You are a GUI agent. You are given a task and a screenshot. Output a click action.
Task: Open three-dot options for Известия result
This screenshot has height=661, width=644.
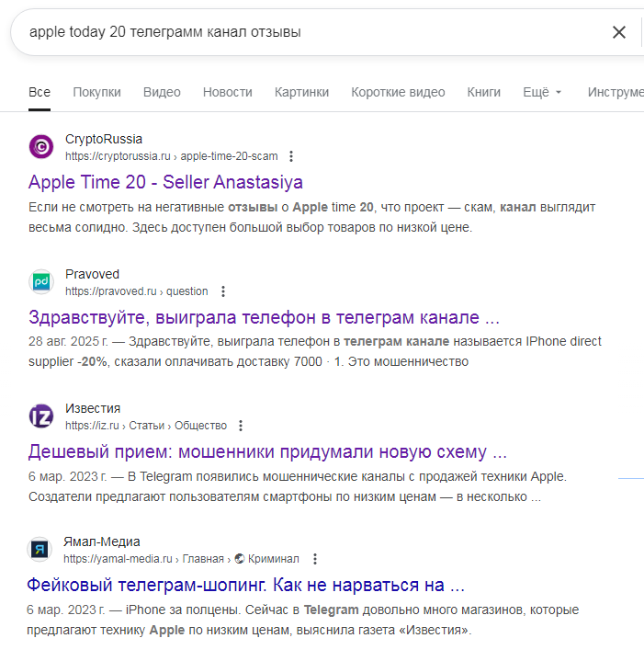point(241,426)
